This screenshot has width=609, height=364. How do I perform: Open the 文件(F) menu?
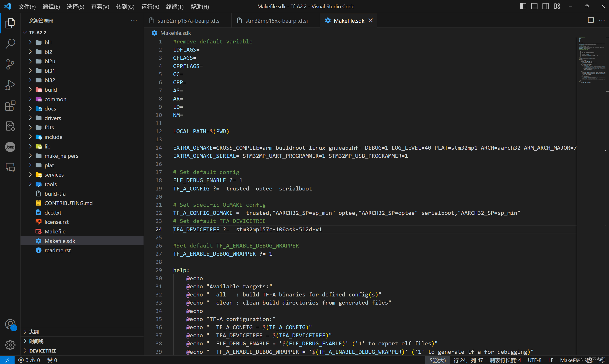[27, 7]
